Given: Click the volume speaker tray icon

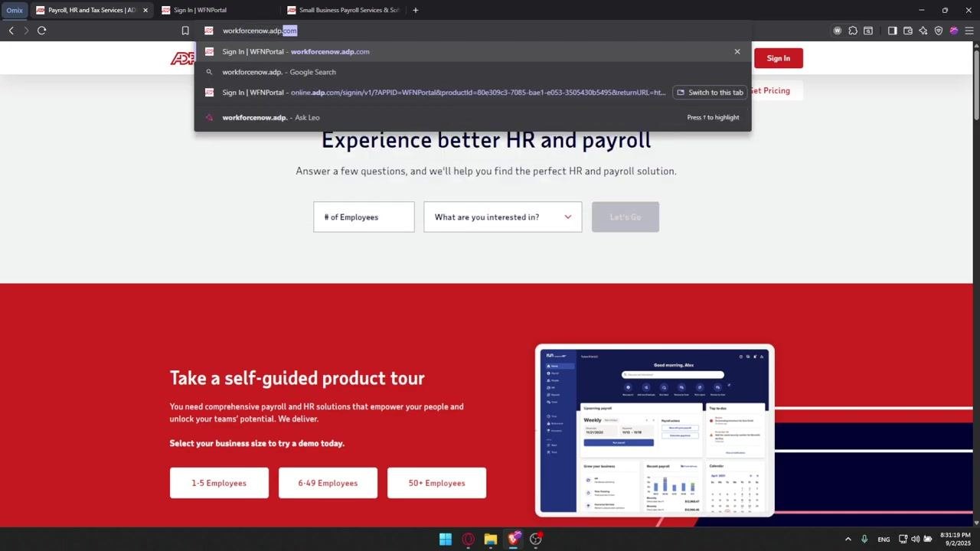Looking at the screenshot, I should point(915,539).
